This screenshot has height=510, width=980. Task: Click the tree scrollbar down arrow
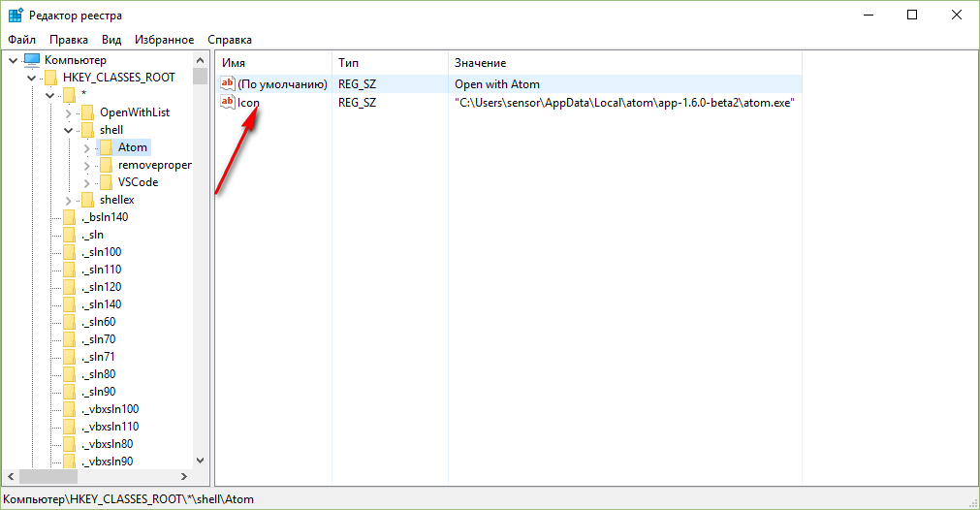click(200, 461)
